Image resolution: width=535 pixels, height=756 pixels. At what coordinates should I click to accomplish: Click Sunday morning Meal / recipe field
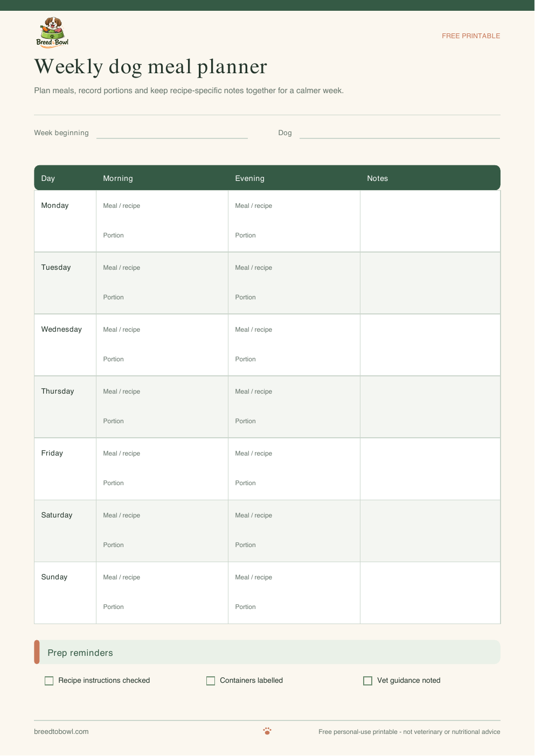[122, 577]
